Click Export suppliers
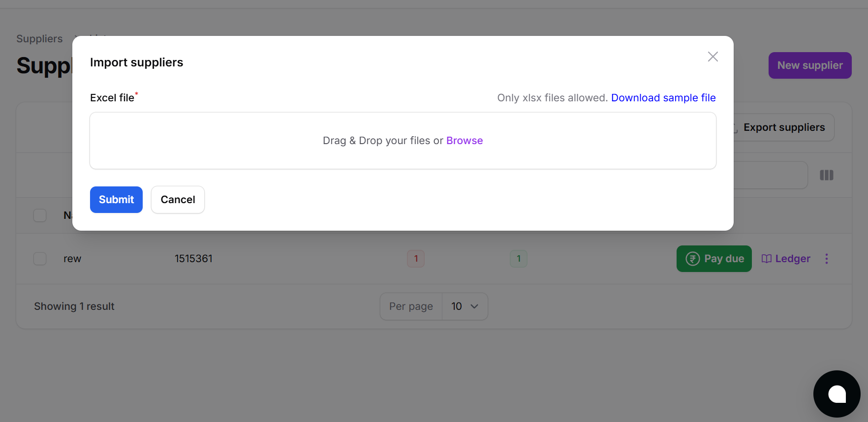This screenshot has width=868, height=422. [x=783, y=127]
